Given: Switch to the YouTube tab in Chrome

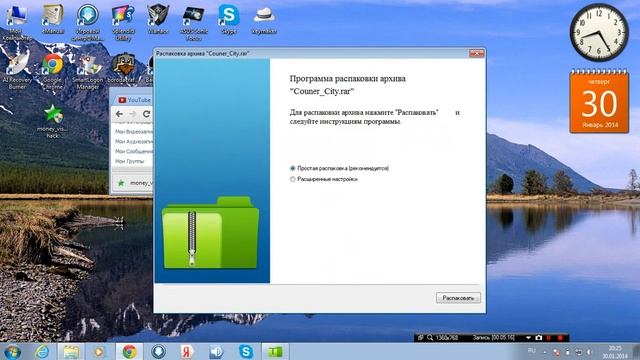Looking at the screenshot, I should 135,100.
